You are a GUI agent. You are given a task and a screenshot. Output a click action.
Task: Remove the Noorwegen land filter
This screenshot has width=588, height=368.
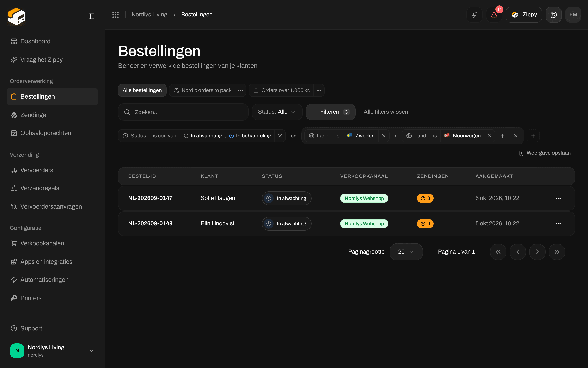pyautogui.click(x=490, y=136)
